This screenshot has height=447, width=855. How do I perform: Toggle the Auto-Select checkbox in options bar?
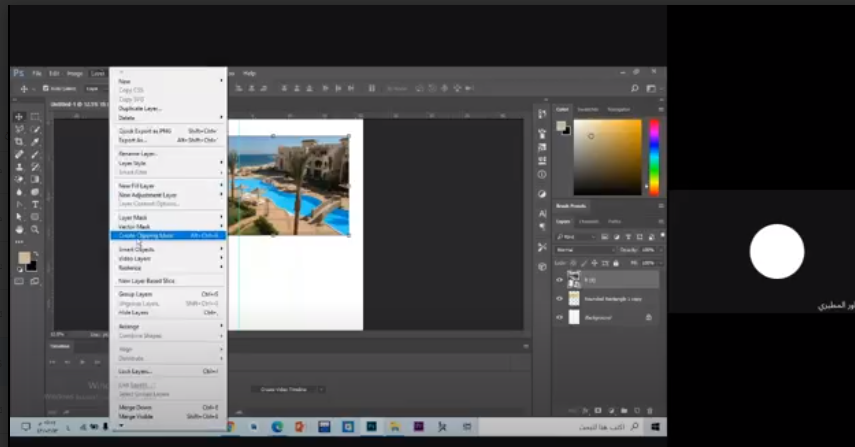pyautogui.click(x=46, y=88)
